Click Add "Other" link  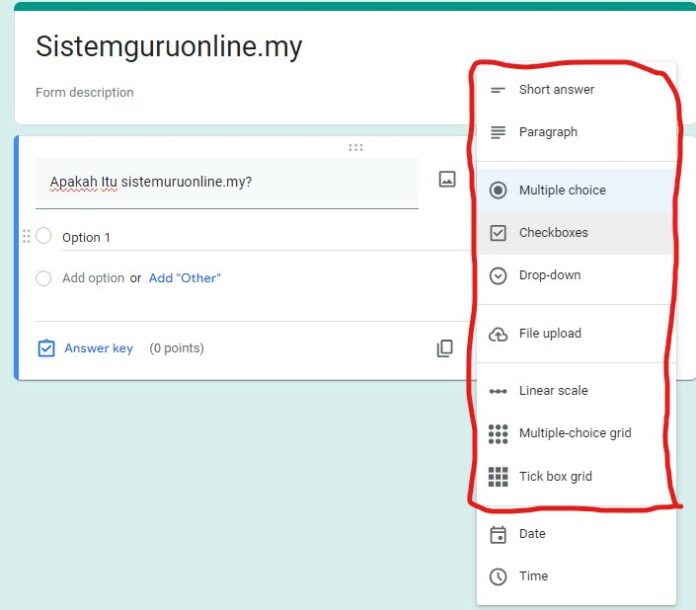[x=185, y=278]
